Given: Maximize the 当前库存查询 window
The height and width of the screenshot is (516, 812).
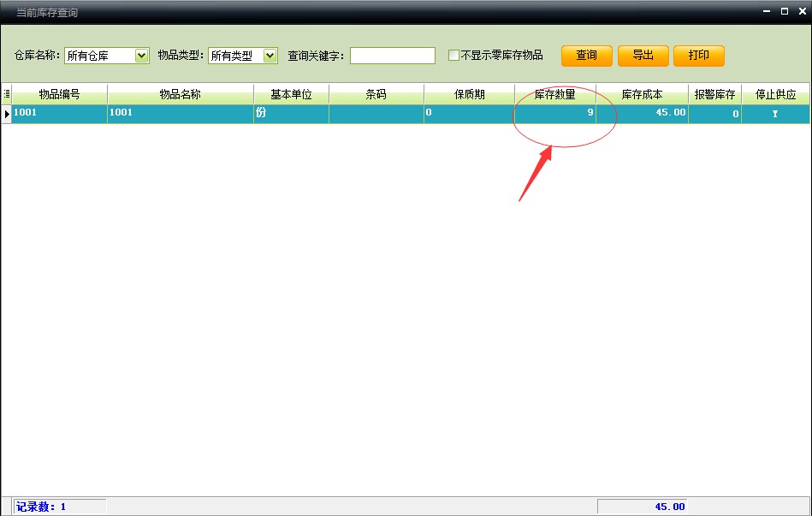Looking at the screenshot, I should pyautogui.click(x=784, y=11).
